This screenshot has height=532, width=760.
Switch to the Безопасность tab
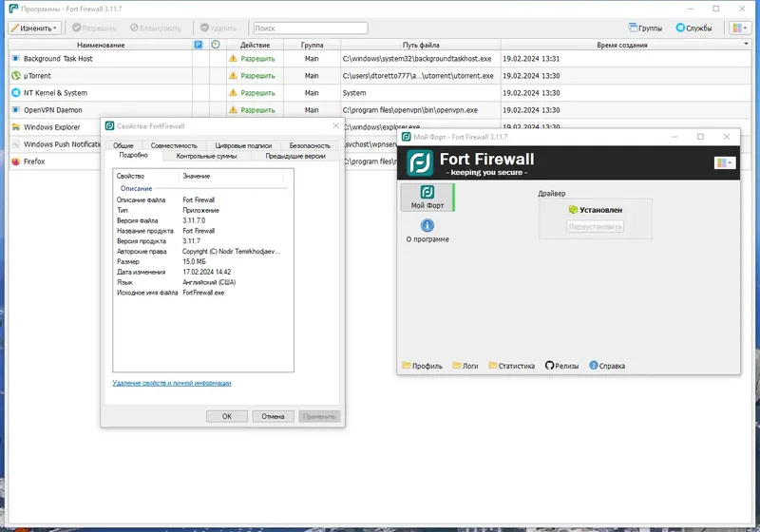310,145
